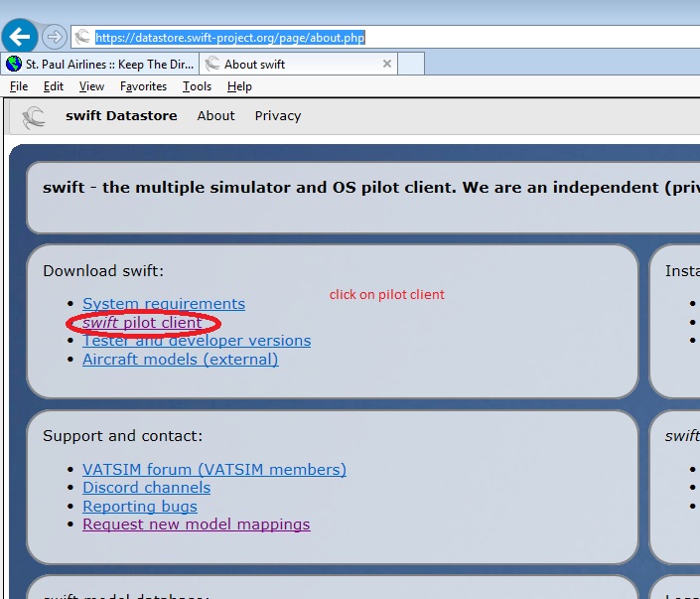Click the Download swift: heading text
The height and width of the screenshot is (599, 700).
(x=103, y=270)
